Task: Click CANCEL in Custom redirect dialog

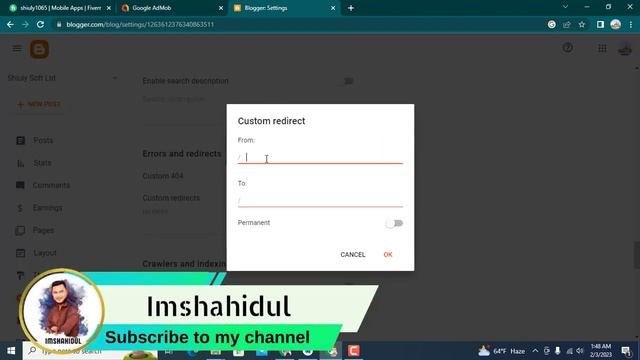Action: [x=353, y=254]
